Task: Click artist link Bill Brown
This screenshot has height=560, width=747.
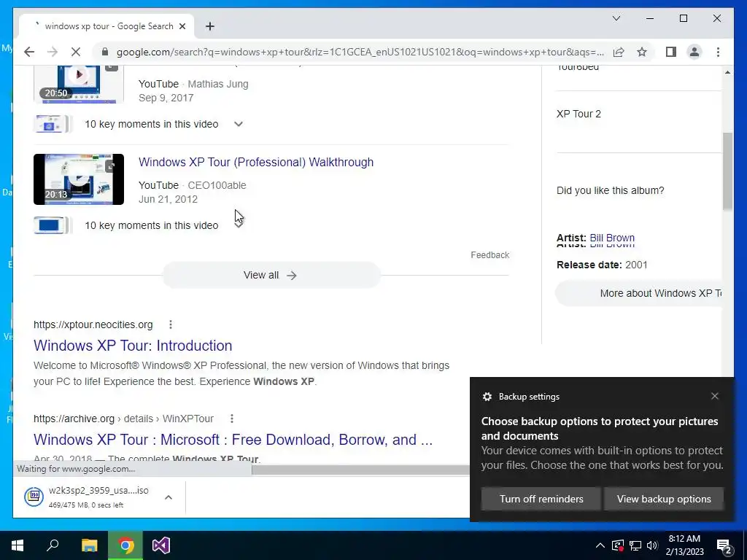Action: tap(612, 238)
